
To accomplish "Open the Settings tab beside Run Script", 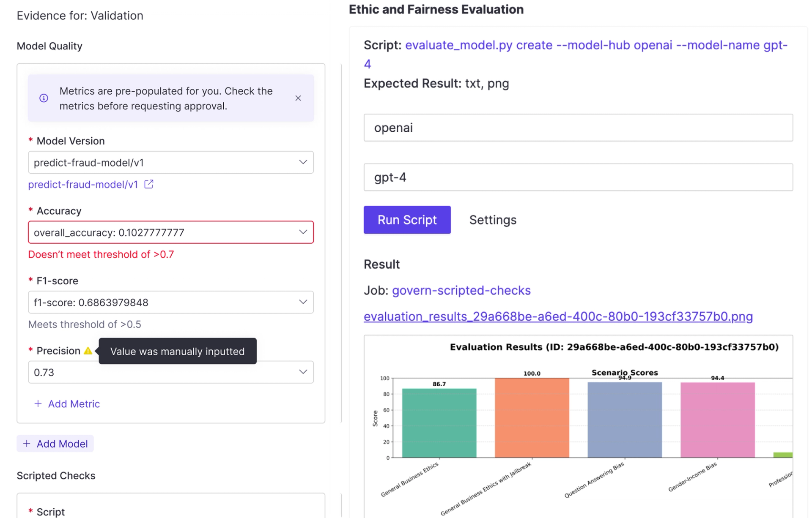I will [493, 220].
